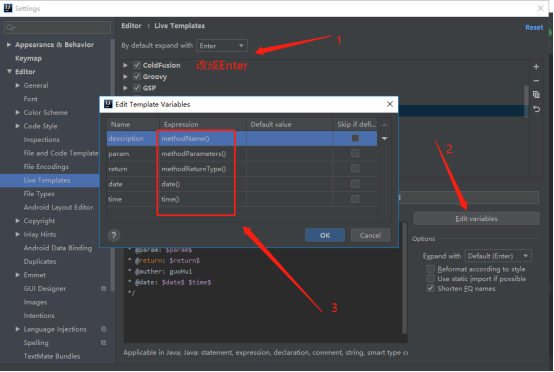Toggle the GSP template group checkbox
554x372 pixels.
(x=137, y=88)
